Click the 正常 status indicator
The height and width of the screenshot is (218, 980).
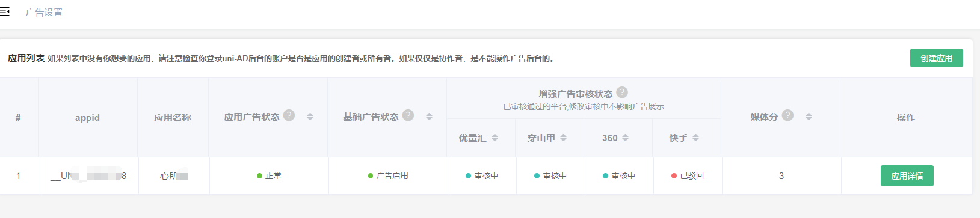pos(269,176)
